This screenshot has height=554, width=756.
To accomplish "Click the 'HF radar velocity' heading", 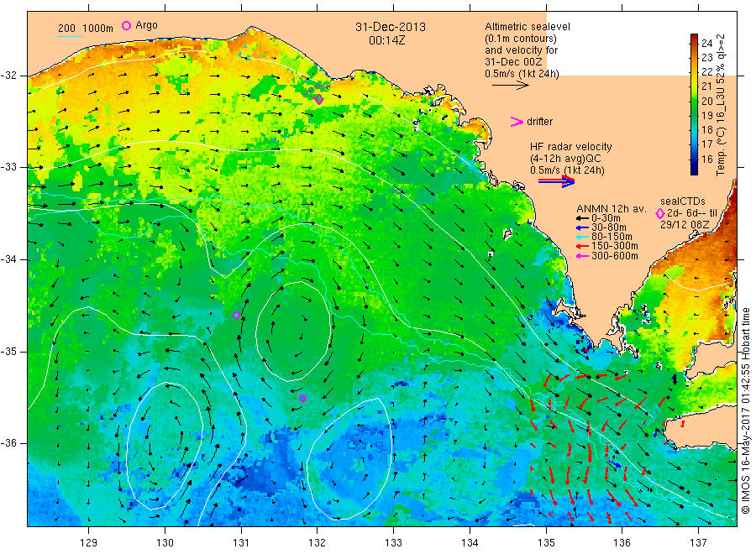I will coord(571,147).
